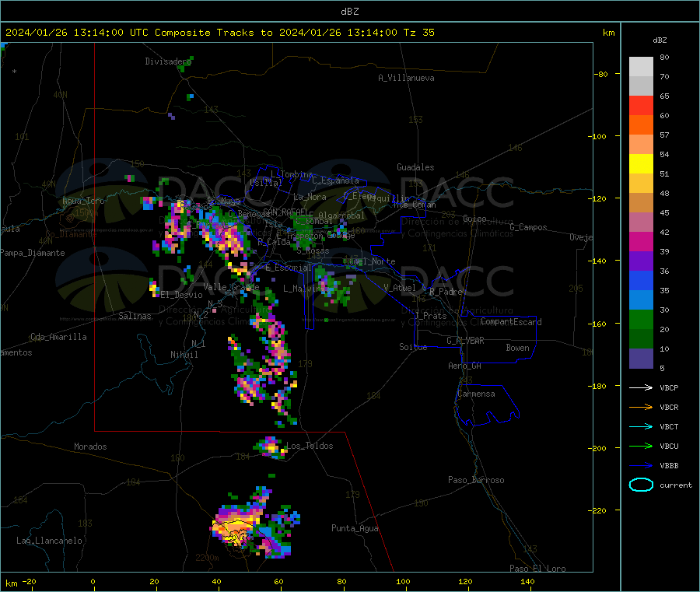
Task: Click the 'Paso_El_Loro' location label
Action: click(x=537, y=569)
